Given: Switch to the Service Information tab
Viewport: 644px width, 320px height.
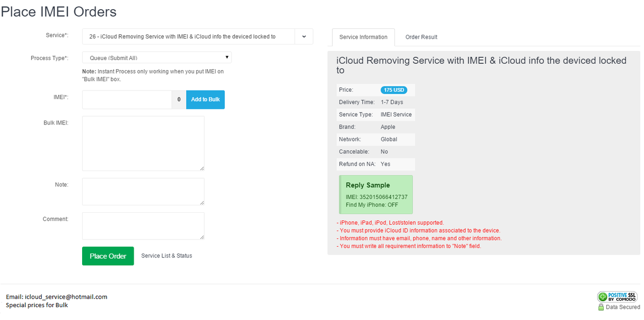Looking at the screenshot, I should click(x=363, y=37).
